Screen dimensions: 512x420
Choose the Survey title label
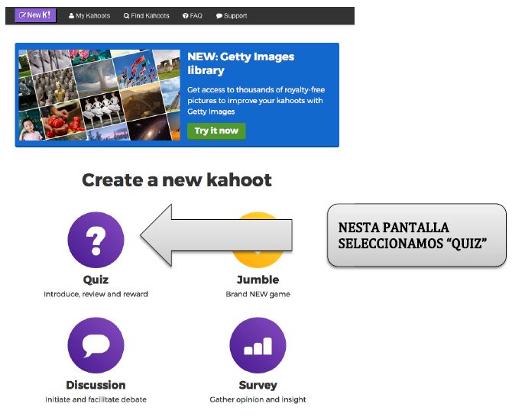tap(258, 385)
